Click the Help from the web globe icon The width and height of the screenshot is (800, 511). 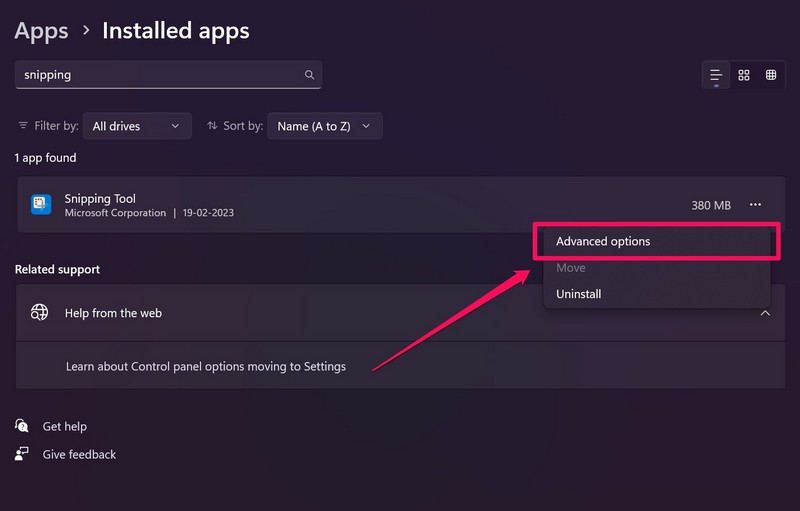[x=40, y=313]
